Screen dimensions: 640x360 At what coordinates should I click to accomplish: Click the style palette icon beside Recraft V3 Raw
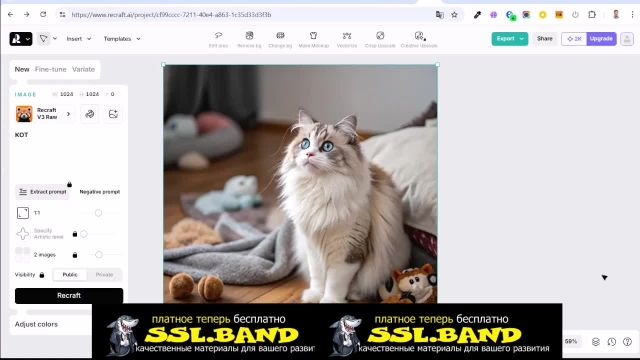tap(89, 114)
